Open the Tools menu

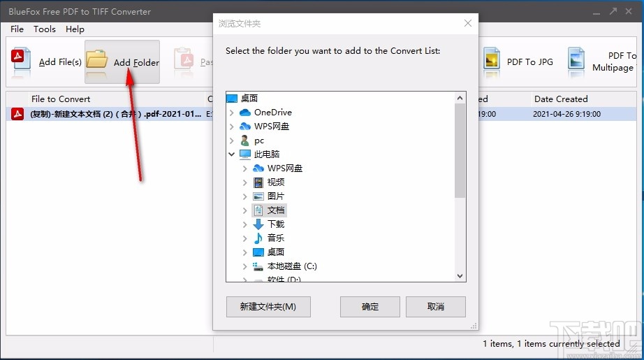(x=45, y=29)
